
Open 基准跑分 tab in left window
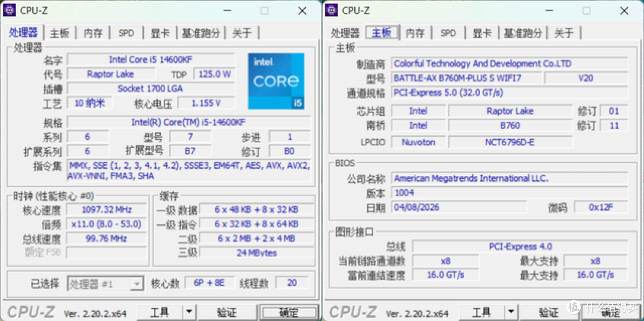click(202, 33)
